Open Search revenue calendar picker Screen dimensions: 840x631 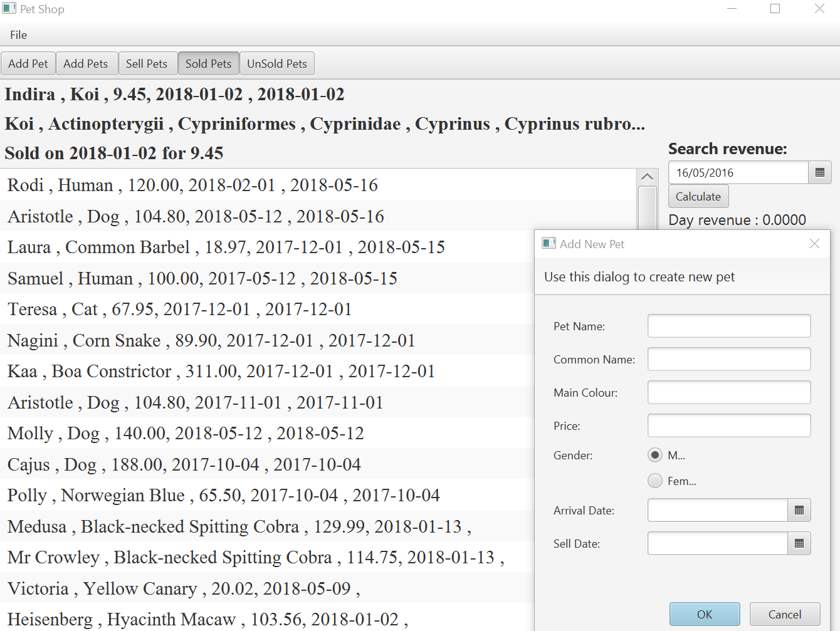pyautogui.click(x=819, y=173)
